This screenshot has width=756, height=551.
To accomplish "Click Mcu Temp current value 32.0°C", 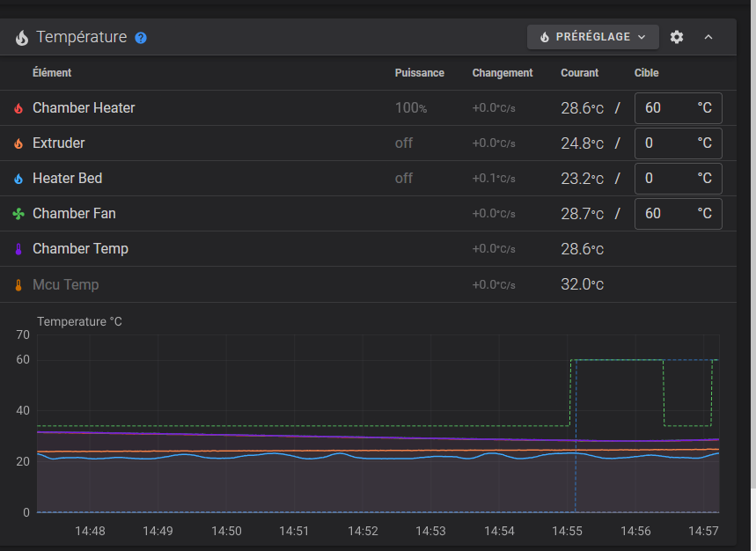I will coord(582,284).
